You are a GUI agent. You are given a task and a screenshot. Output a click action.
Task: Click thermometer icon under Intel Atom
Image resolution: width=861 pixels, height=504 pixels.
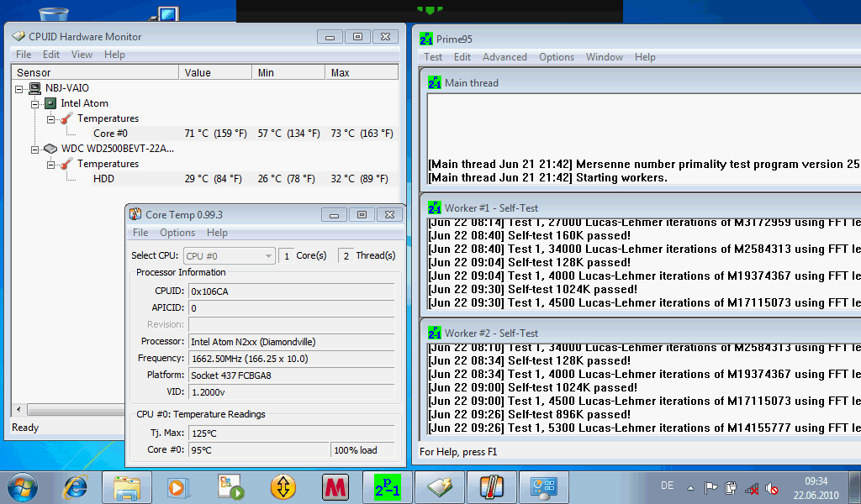pos(66,118)
